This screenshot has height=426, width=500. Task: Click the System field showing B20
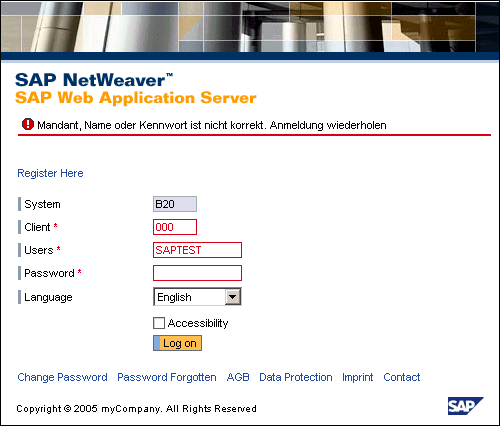(x=175, y=204)
